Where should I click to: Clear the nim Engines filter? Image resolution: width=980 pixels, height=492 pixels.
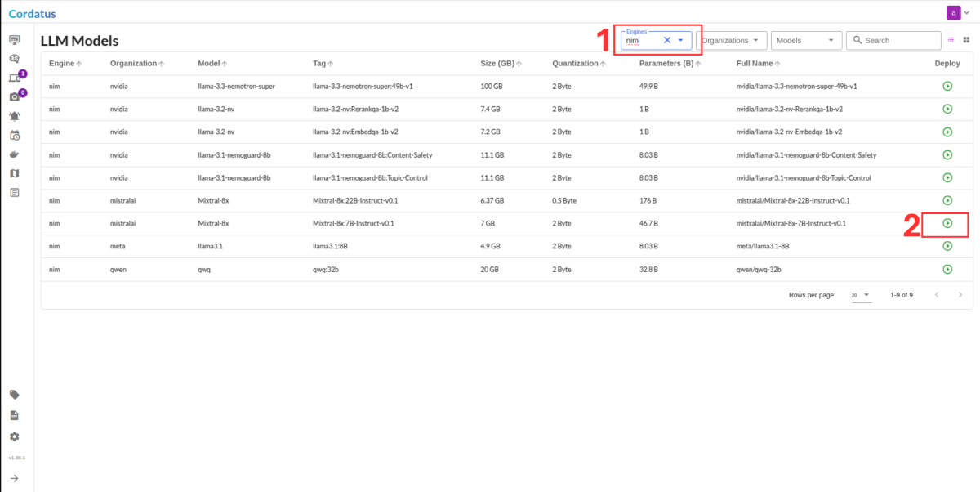[x=666, y=40]
